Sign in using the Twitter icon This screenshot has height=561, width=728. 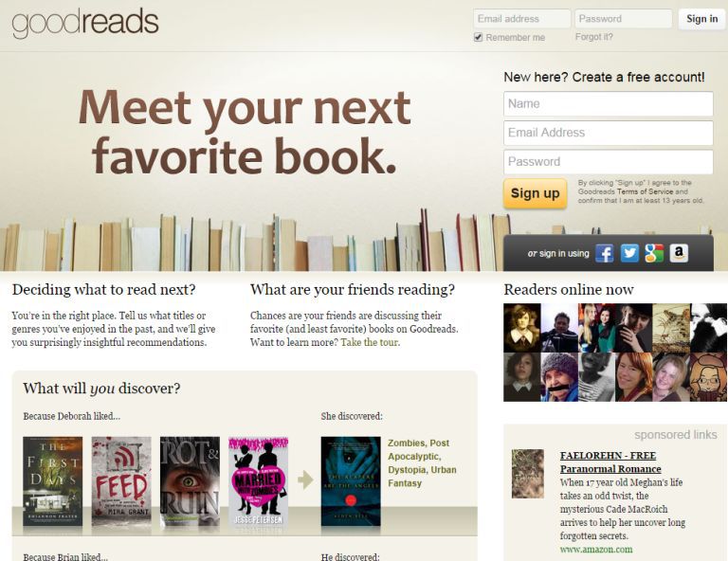pos(629,253)
